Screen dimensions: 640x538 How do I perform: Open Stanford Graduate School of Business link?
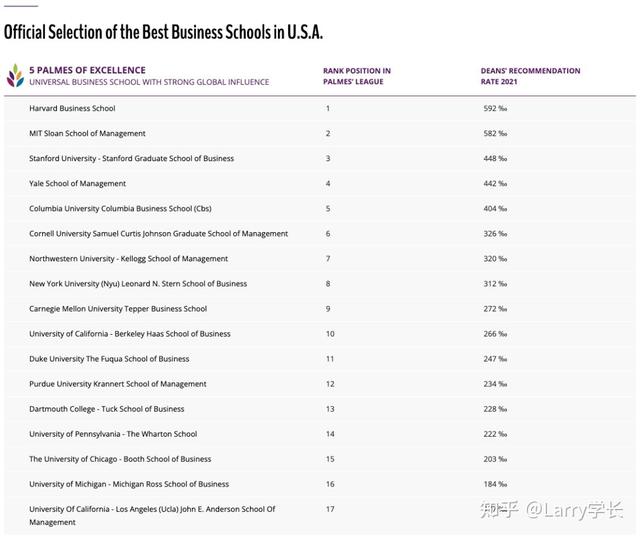(131, 158)
